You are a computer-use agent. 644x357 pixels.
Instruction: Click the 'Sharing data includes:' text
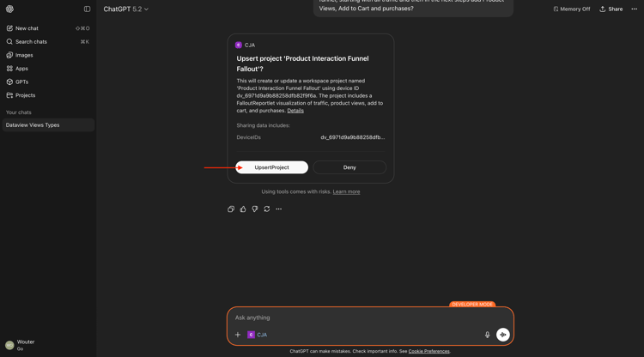(264, 125)
